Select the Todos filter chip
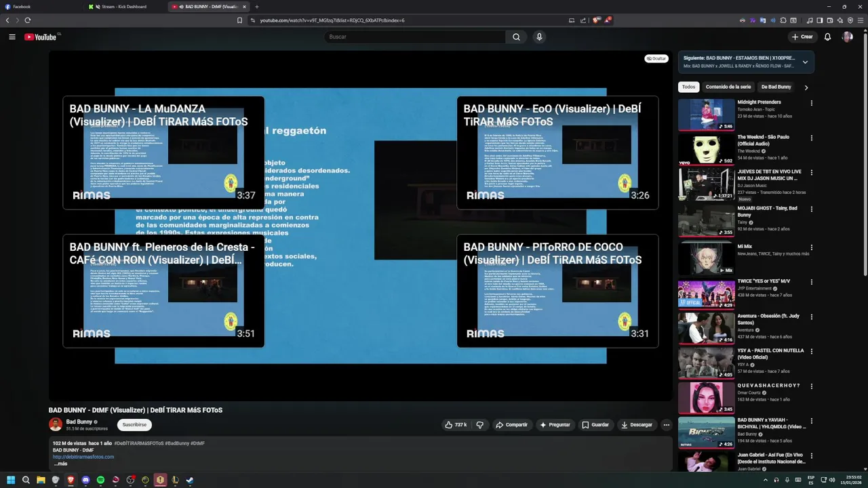The width and height of the screenshot is (868, 488). pos(688,87)
